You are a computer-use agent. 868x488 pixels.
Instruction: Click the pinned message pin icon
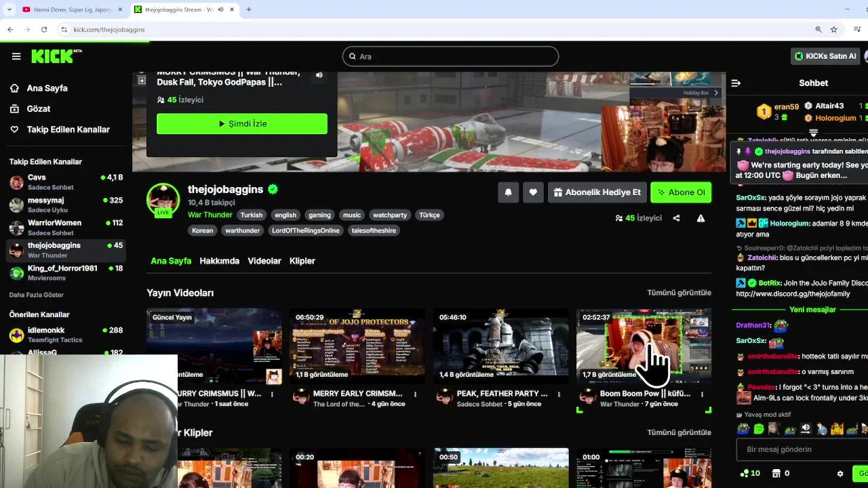tap(739, 151)
